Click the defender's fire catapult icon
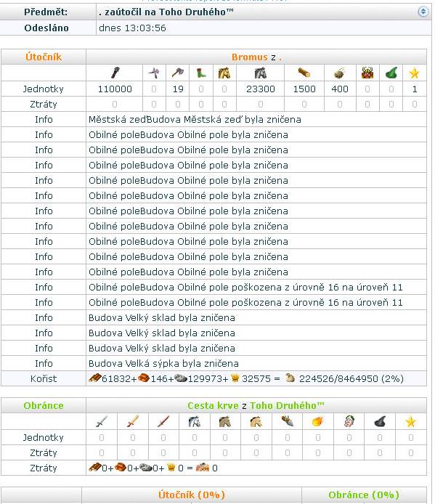The image size is (435, 504). (x=317, y=421)
